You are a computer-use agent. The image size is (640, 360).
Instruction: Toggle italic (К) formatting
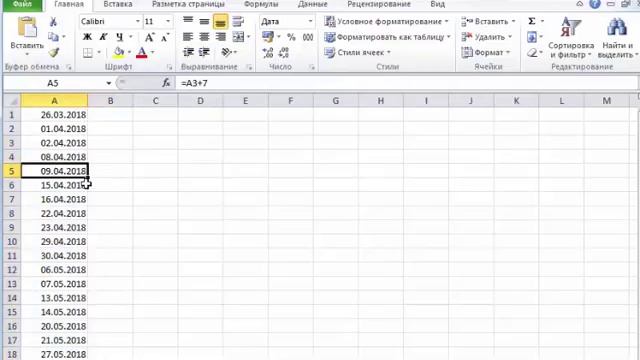coord(103,37)
